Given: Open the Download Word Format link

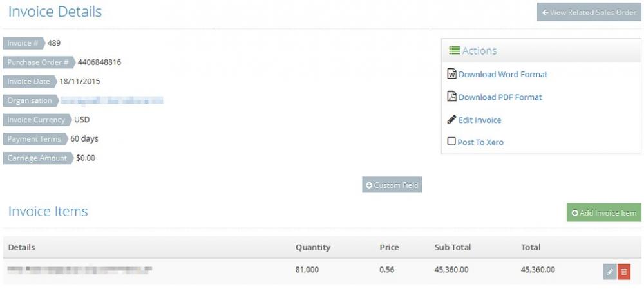Looking at the screenshot, I should click(503, 75).
